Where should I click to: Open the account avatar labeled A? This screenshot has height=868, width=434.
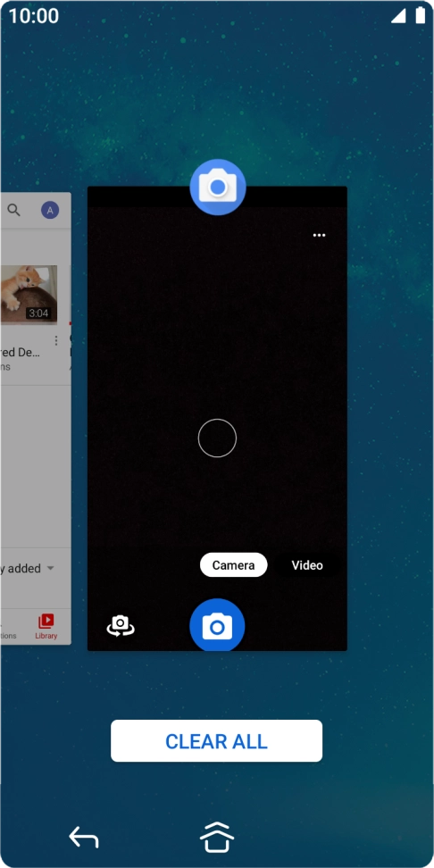point(50,211)
